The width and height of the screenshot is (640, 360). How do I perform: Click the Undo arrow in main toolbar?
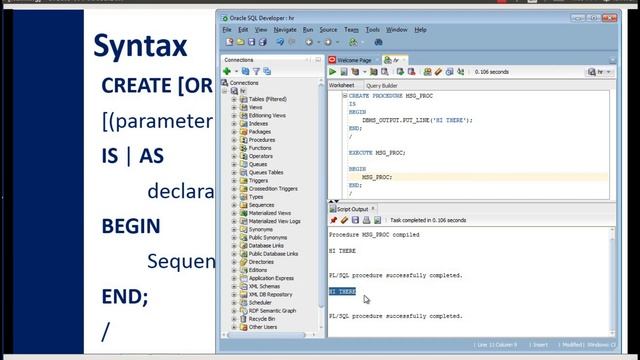280,42
